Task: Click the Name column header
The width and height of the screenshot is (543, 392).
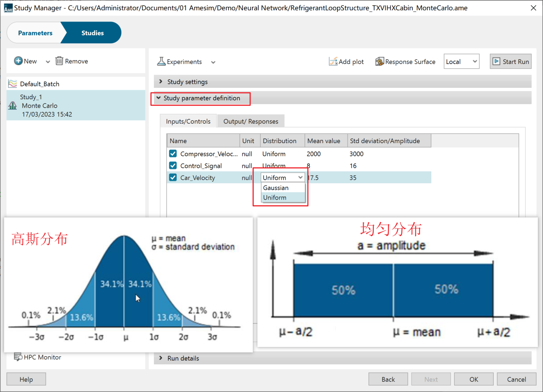Action: click(203, 141)
